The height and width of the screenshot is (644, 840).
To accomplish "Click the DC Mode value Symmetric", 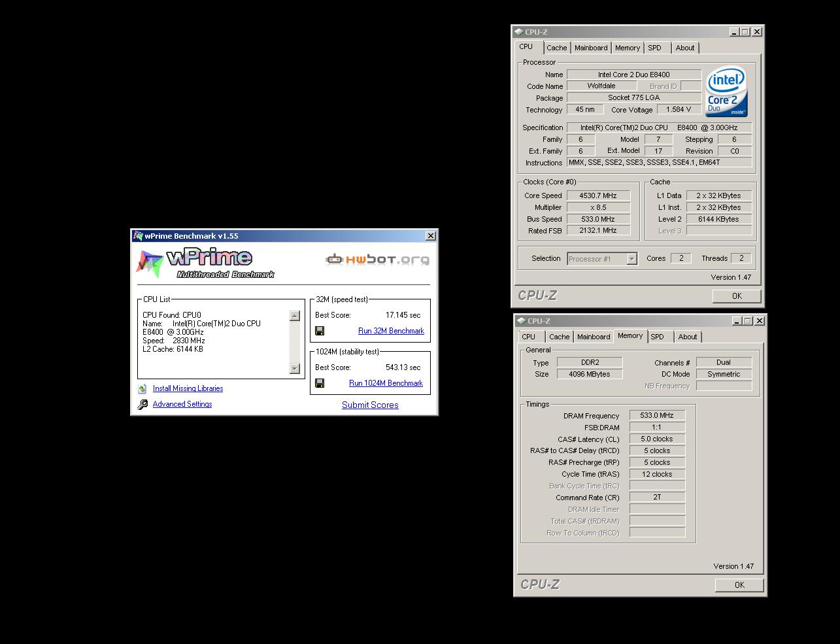I will [x=724, y=374].
